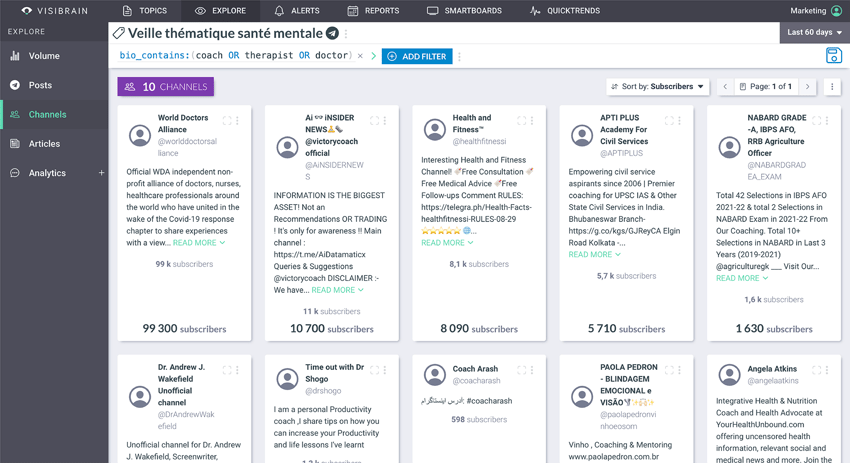Screen dimensions: 850x463
Task: Click the expand icon on World Doctors Alliance
Action: tap(227, 121)
